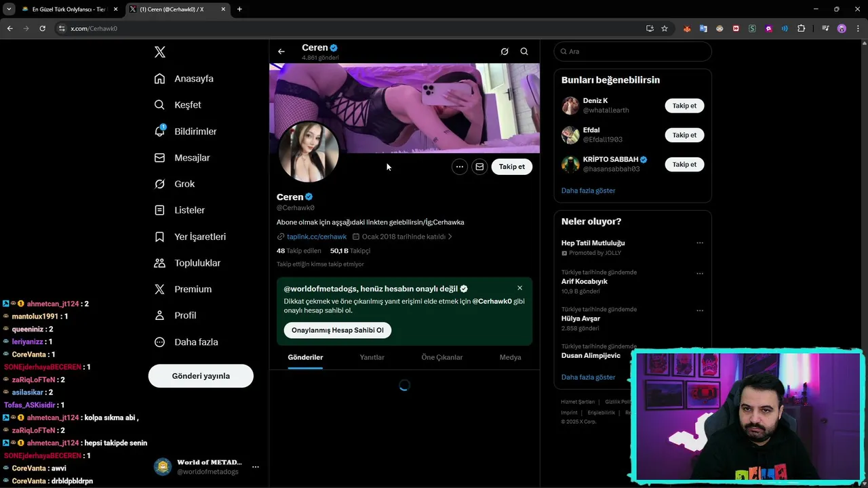This screenshot has height=488, width=868.
Task: Click Onaylanmış Hesap Sahibi Ol button
Action: [338, 330]
